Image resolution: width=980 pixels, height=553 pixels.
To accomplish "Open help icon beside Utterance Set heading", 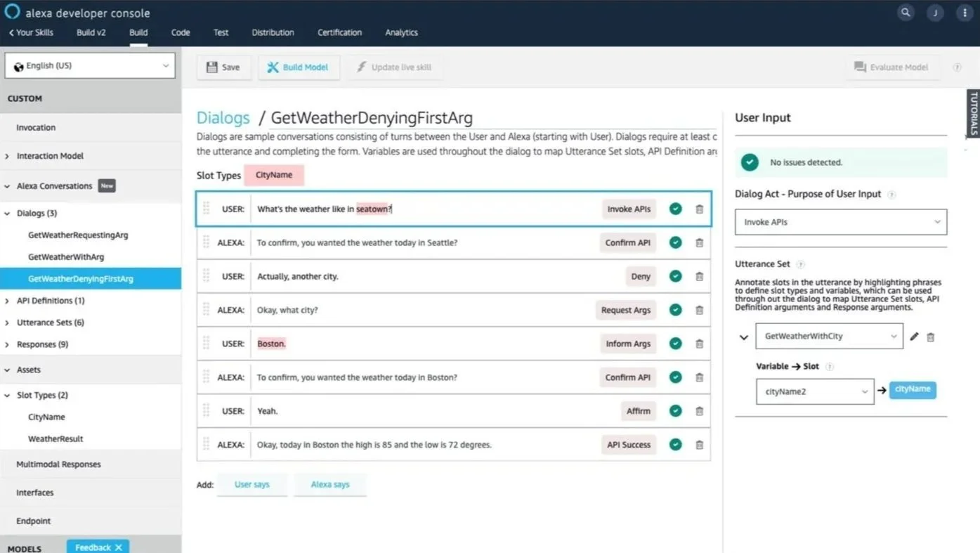I will point(800,265).
